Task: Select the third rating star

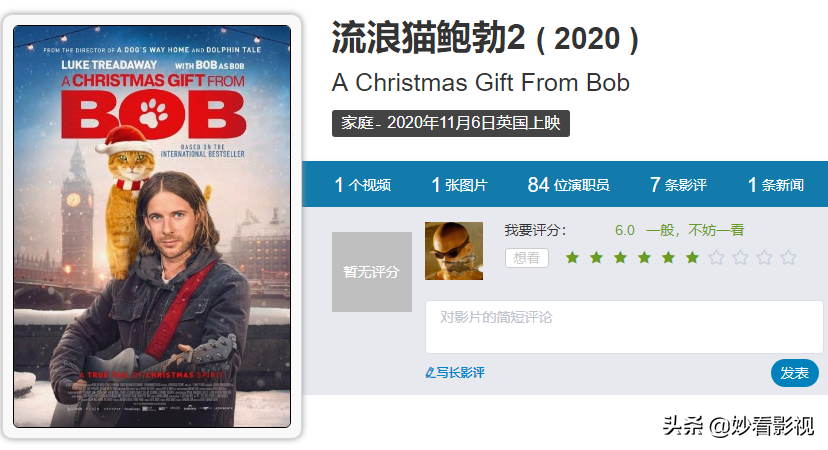Action: point(620,258)
